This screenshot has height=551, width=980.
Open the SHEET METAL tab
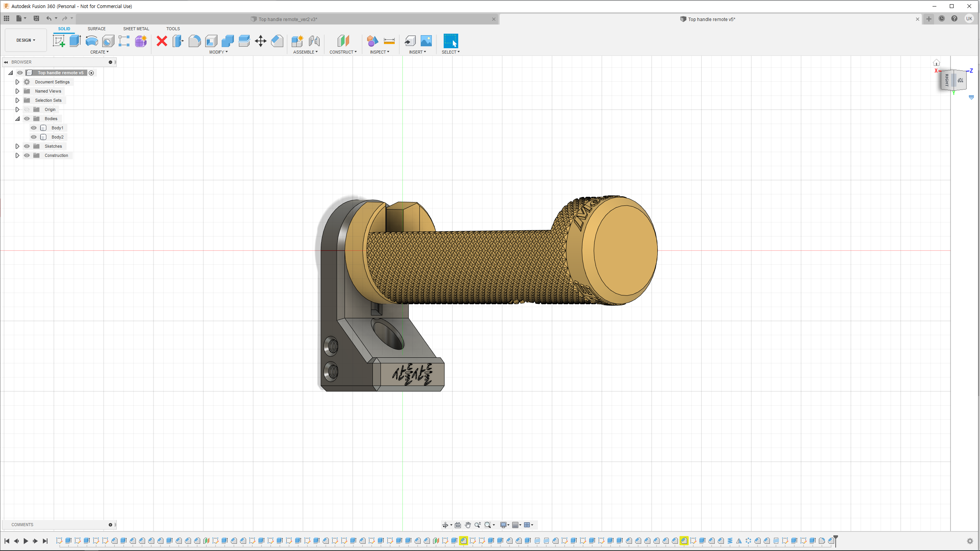[136, 29]
